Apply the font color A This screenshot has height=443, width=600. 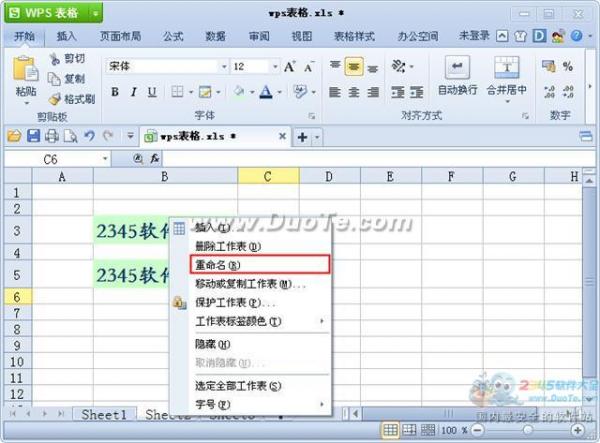266,92
